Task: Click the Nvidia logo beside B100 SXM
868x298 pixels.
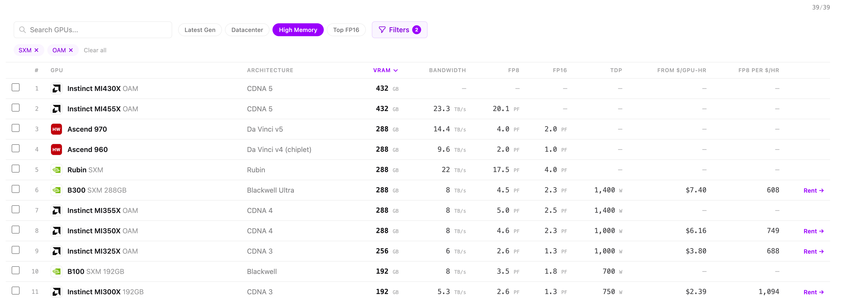Action: point(56,271)
